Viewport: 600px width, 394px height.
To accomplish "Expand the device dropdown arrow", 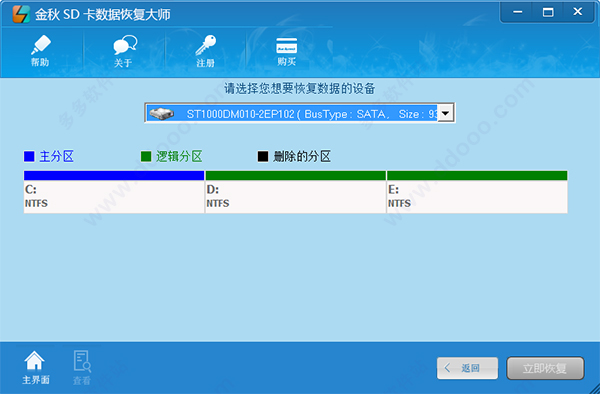I will tap(445, 113).
